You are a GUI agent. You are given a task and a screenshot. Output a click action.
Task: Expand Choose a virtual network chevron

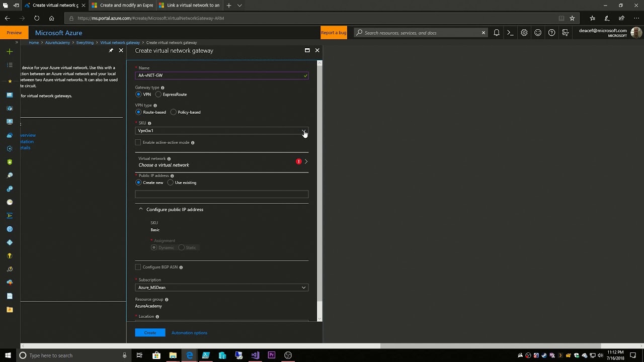tap(306, 161)
